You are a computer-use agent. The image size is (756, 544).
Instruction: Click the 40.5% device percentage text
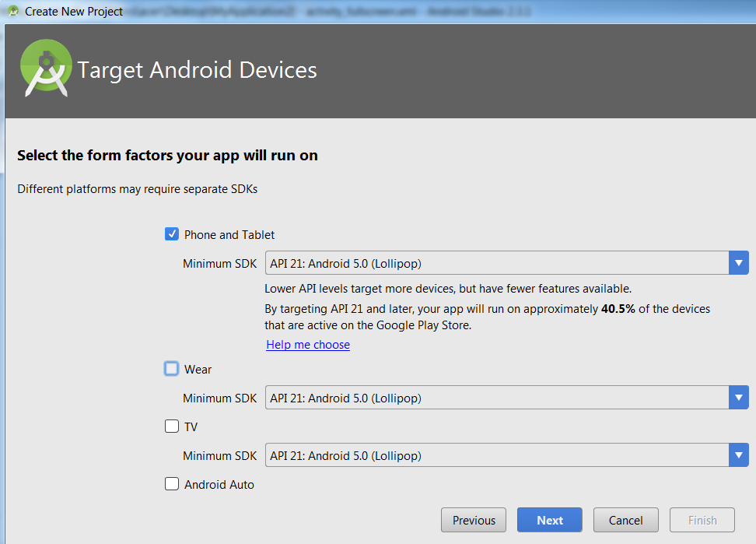click(618, 309)
